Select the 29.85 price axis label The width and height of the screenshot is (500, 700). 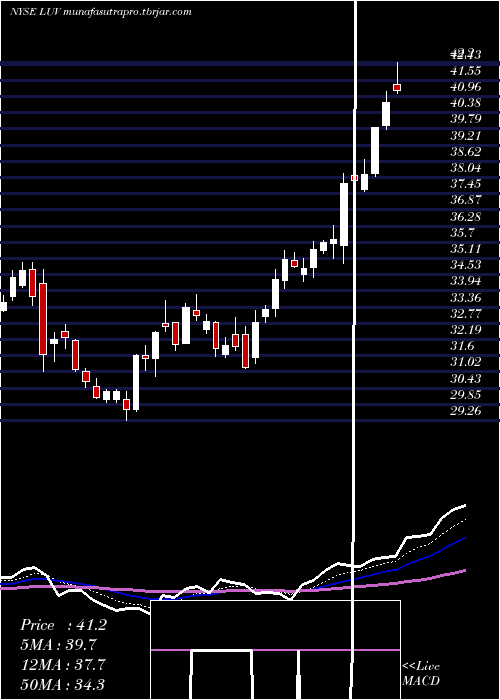[x=466, y=395]
